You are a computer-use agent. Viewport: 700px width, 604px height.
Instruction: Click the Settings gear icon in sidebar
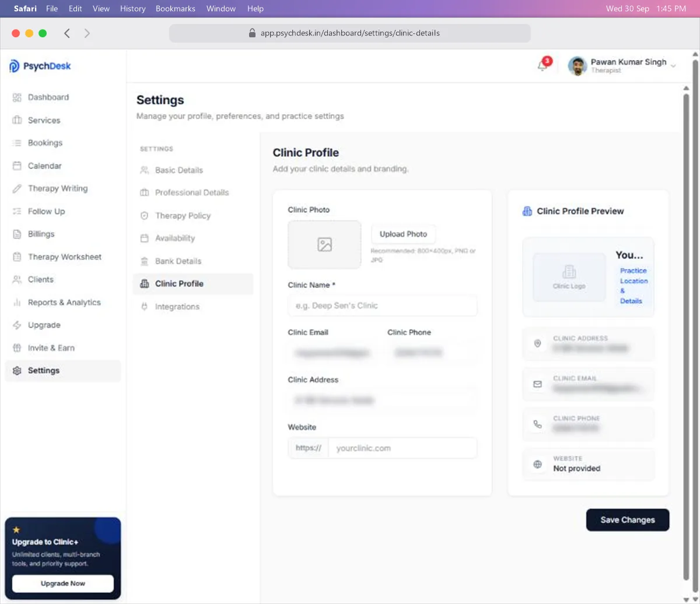(x=17, y=371)
